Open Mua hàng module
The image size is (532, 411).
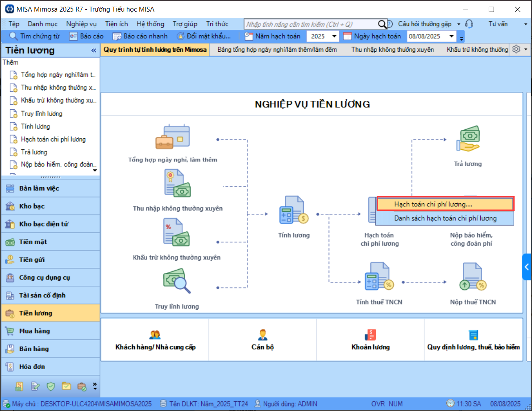click(x=50, y=331)
